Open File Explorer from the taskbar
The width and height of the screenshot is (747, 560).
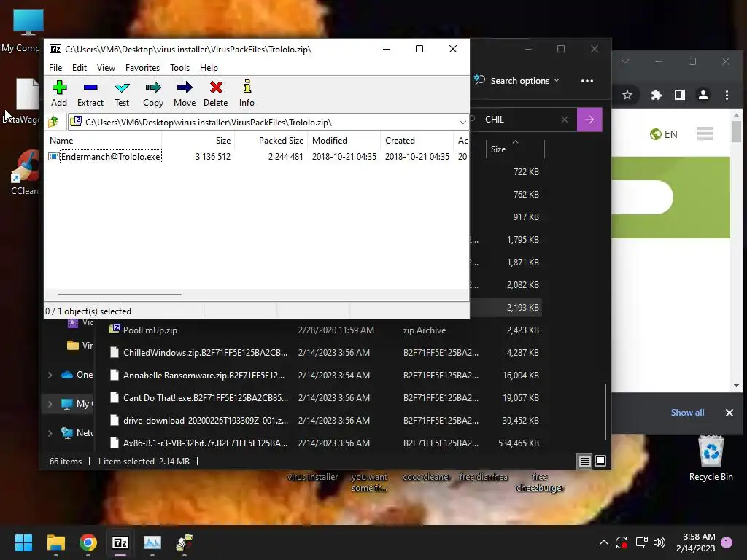pos(55,542)
